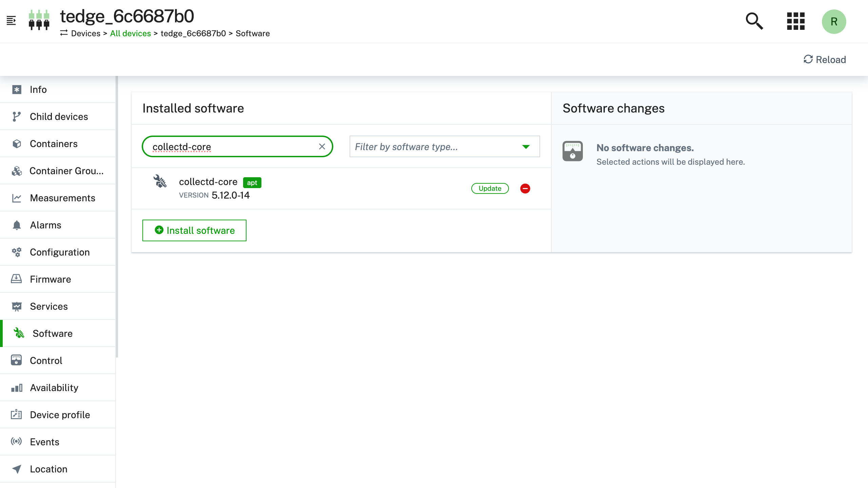Open the Measurements tab
This screenshot has height=488, width=868.
[58, 198]
